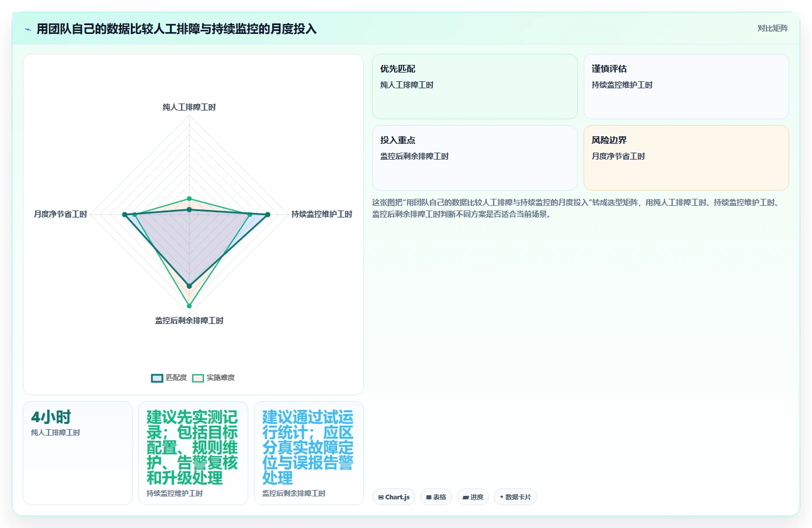Click the icon inside the Chart.js tag
Viewport: 812px width, 528px height.
click(381, 498)
